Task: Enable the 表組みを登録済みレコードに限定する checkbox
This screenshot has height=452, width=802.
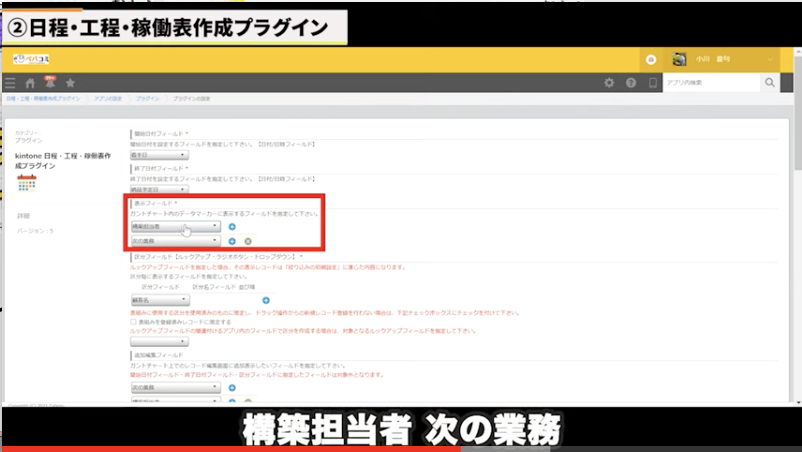Action: [134, 322]
